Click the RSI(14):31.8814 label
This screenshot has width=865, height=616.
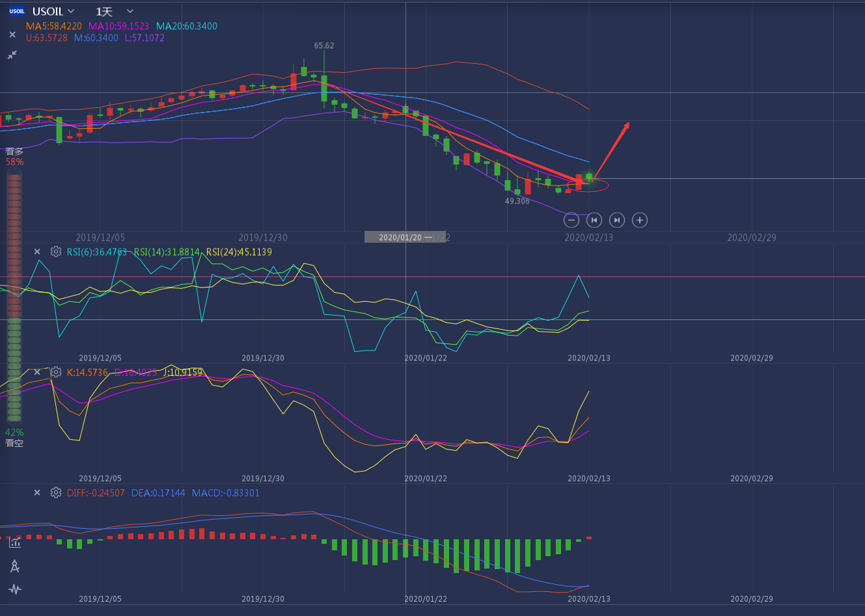point(167,252)
